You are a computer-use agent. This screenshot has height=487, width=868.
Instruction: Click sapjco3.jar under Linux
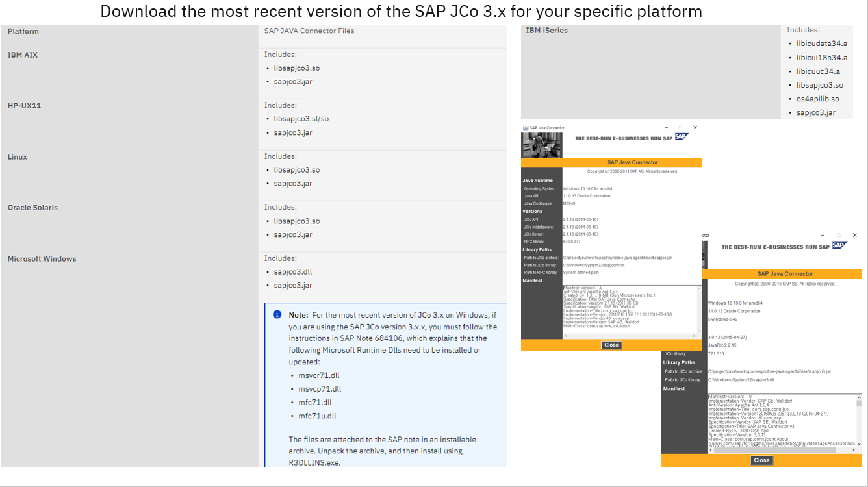pos(293,184)
